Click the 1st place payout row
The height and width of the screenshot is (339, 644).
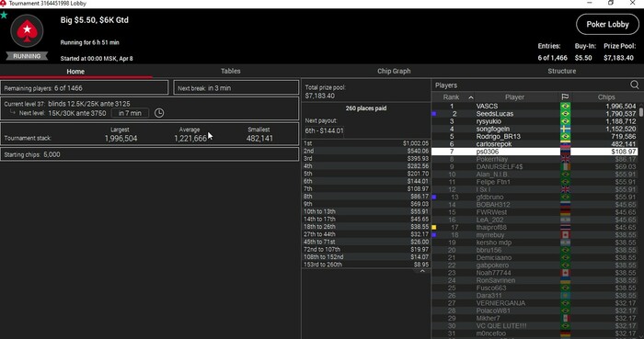coord(366,143)
